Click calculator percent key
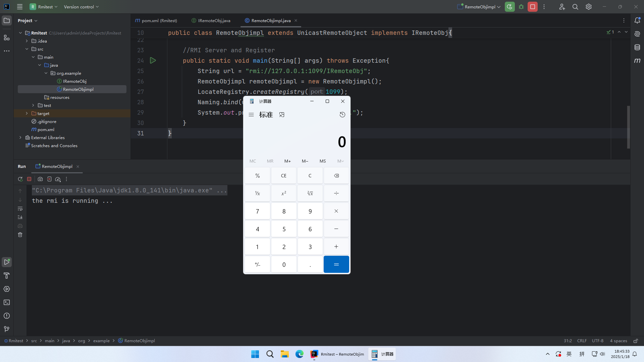 coord(258,176)
